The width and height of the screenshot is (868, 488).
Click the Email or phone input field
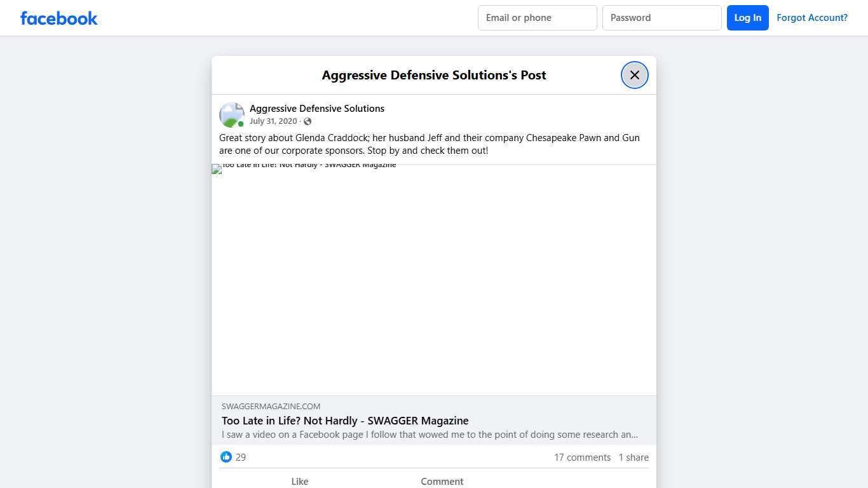(537, 17)
